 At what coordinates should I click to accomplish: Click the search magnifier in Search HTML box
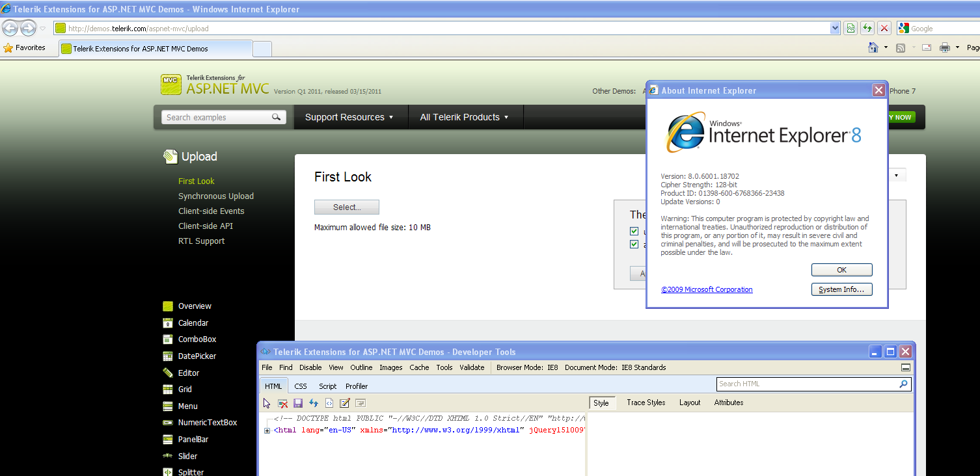903,384
